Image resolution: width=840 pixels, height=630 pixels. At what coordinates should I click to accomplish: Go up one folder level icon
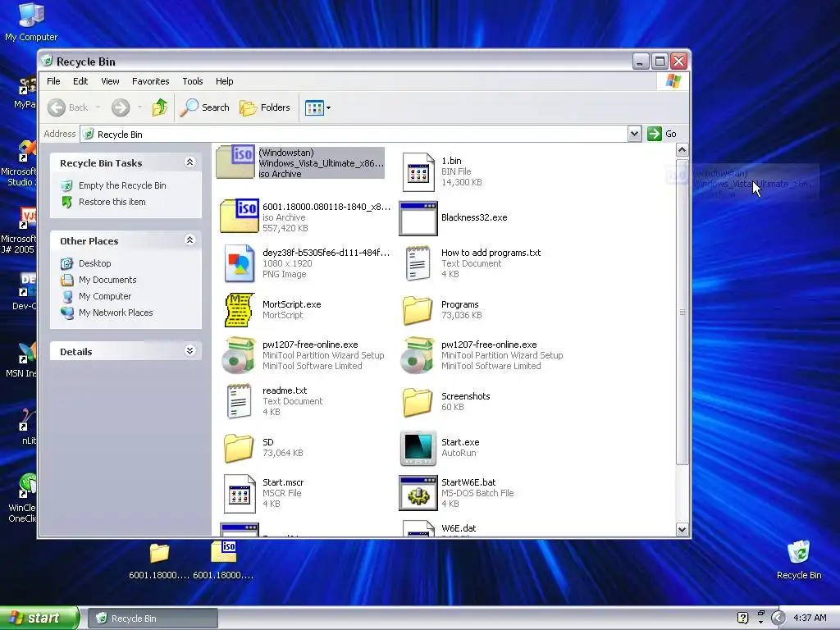tap(160, 107)
